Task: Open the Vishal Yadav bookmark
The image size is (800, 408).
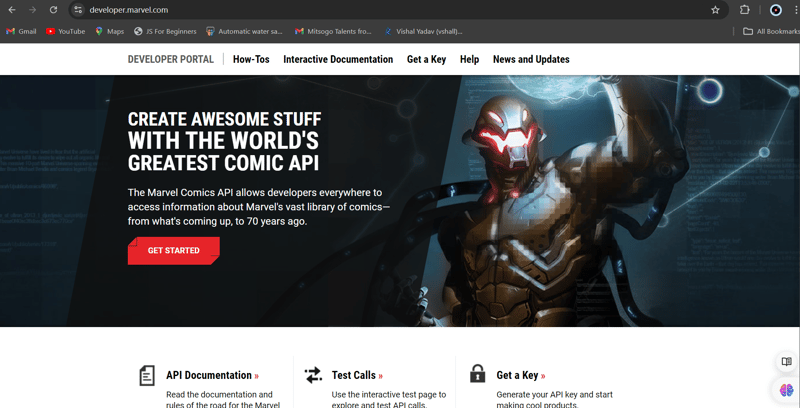Action: click(423, 31)
